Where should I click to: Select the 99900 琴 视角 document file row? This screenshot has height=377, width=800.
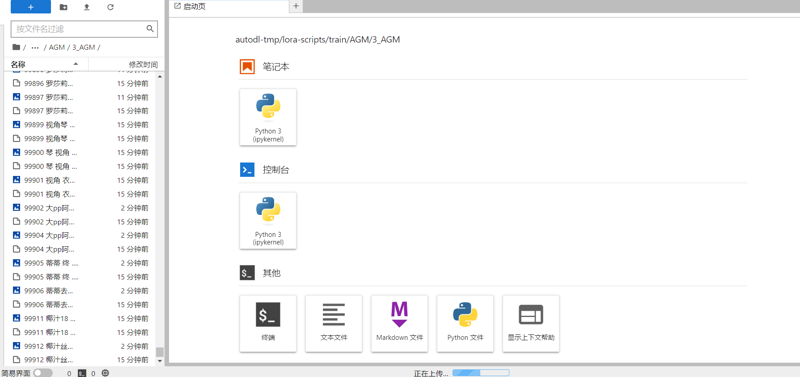coord(82,166)
